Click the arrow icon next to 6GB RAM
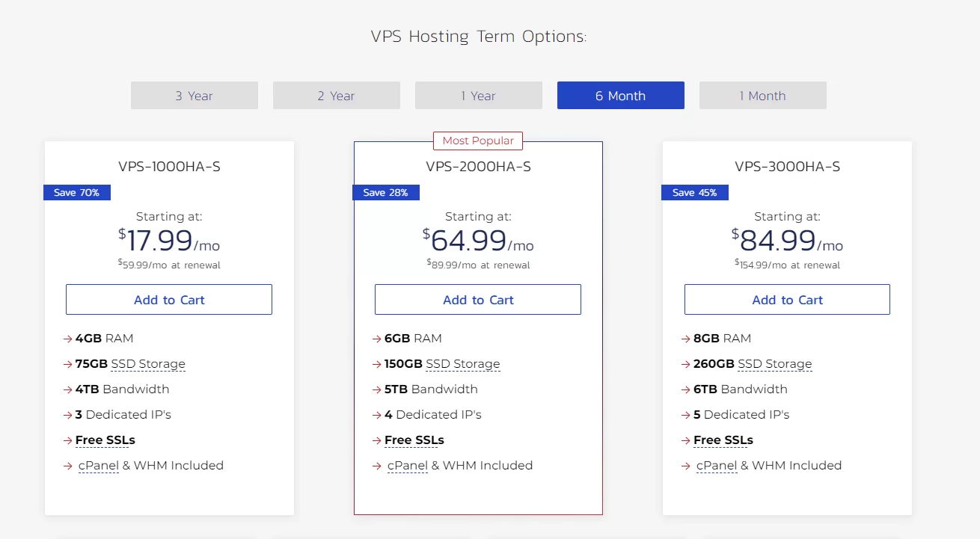 (x=377, y=338)
